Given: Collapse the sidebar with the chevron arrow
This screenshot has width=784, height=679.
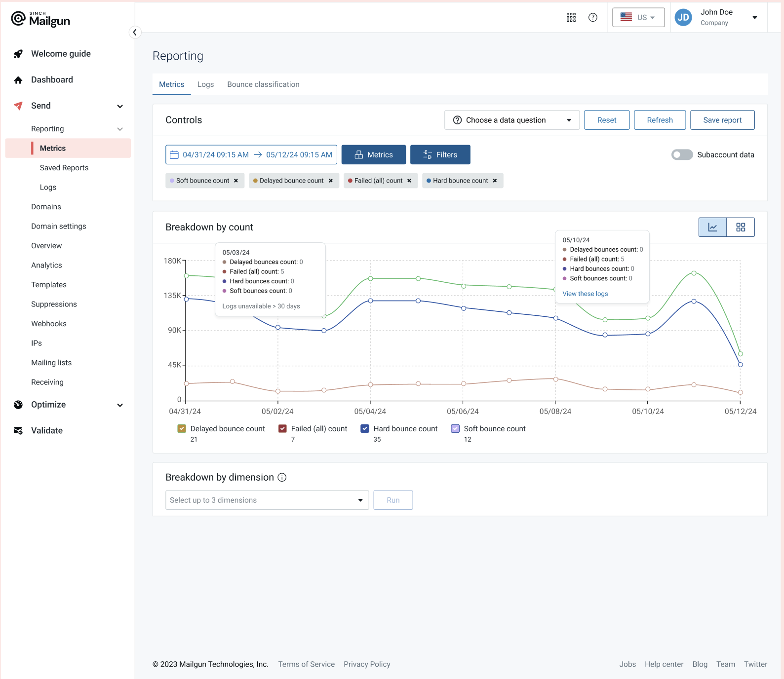Looking at the screenshot, I should coord(134,33).
